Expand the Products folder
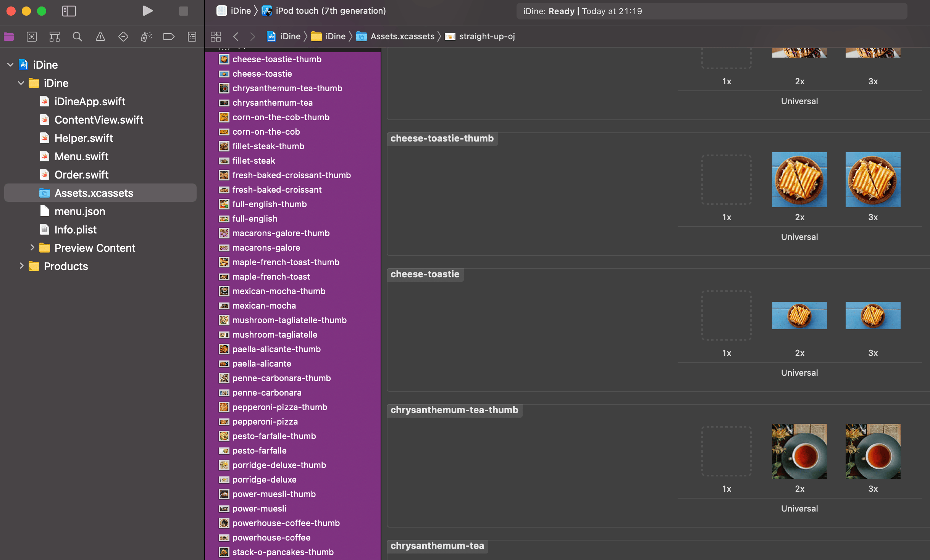 coord(21,266)
